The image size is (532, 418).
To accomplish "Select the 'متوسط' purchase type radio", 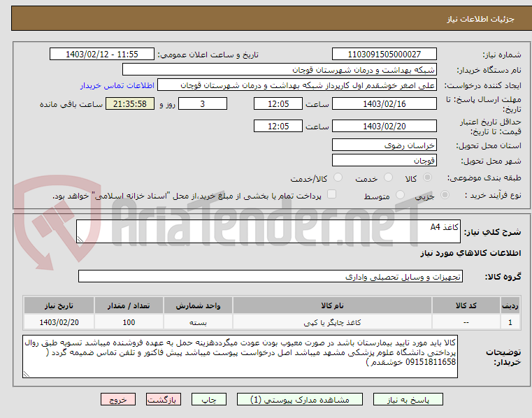I will coord(401,195).
